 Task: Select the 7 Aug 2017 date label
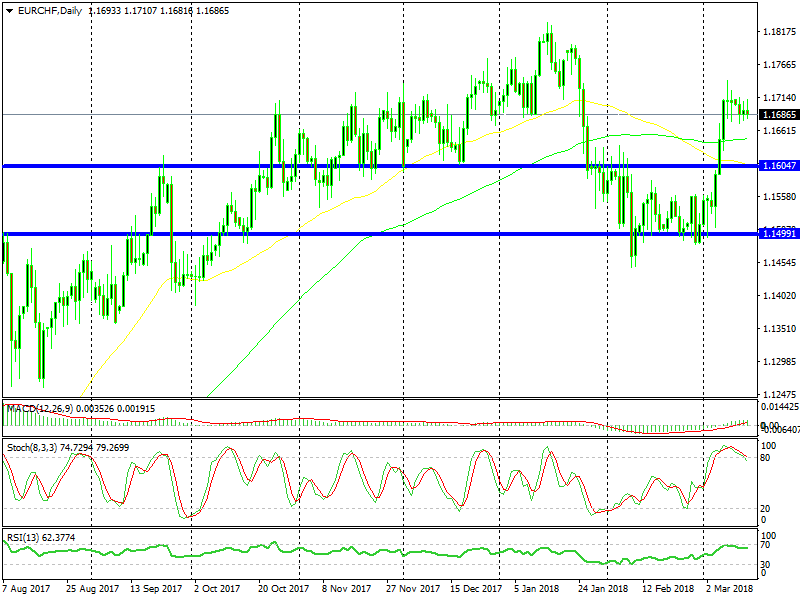(27, 588)
